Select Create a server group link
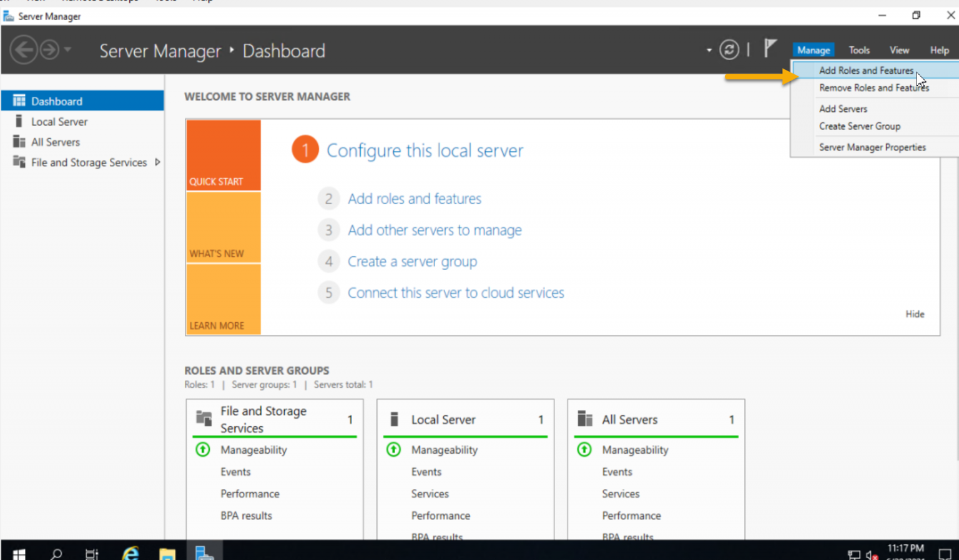This screenshot has height=560, width=959. pyautogui.click(x=411, y=261)
